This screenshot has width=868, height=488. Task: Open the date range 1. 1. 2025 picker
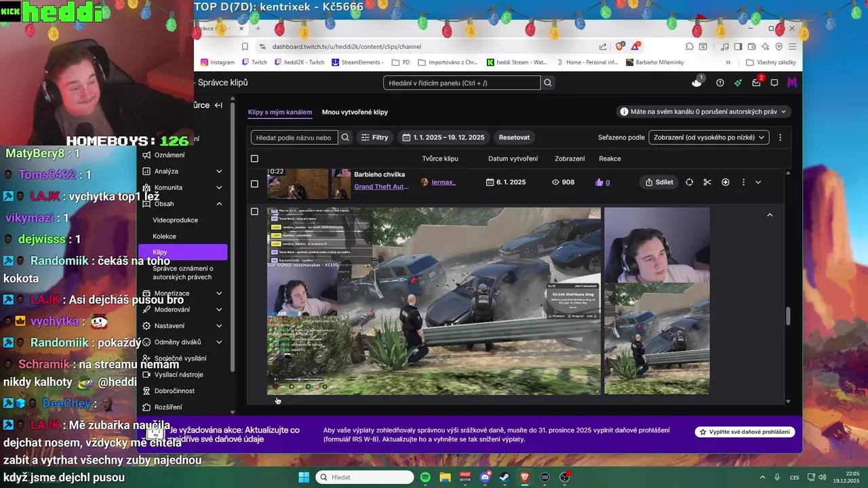pyautogui.click(x=443, y=137)
